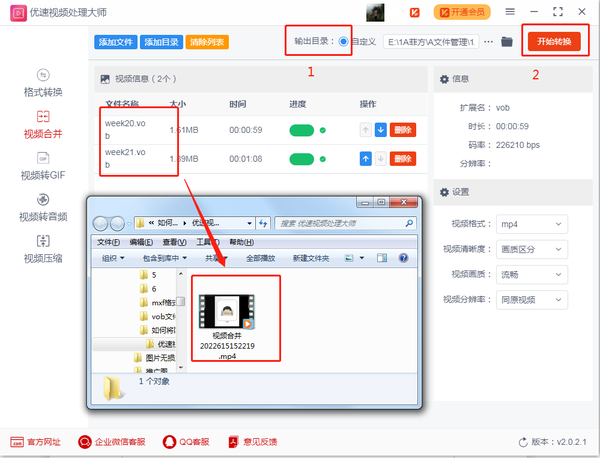Open the view options dropdown arrow in Explorer

click(x=362, y=258)
